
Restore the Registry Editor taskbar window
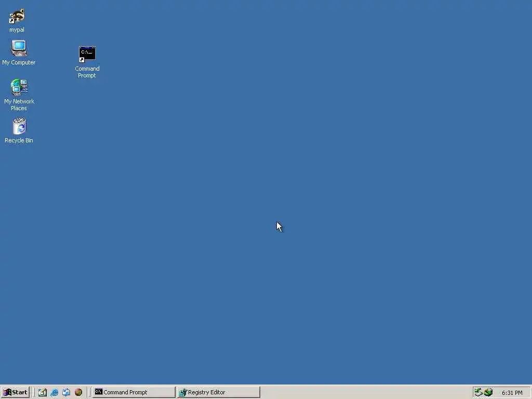(219, 392)
